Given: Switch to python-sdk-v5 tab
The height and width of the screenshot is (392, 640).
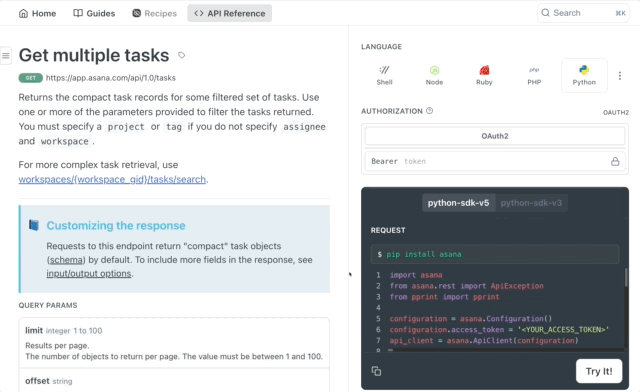Looking at the screenshot, I should point(458,203).
